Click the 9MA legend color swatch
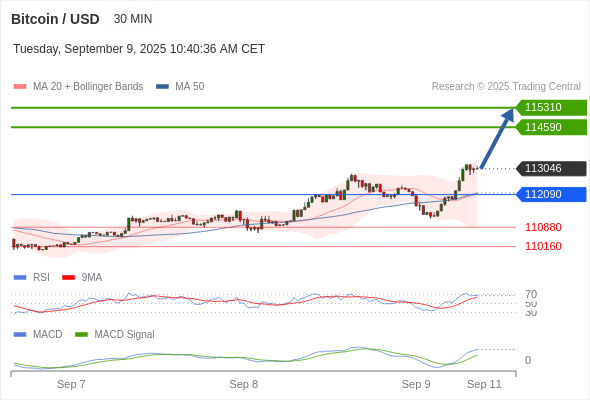Image resolution: width=590 pixels, height=400 pixels. (x=68, y=278)
